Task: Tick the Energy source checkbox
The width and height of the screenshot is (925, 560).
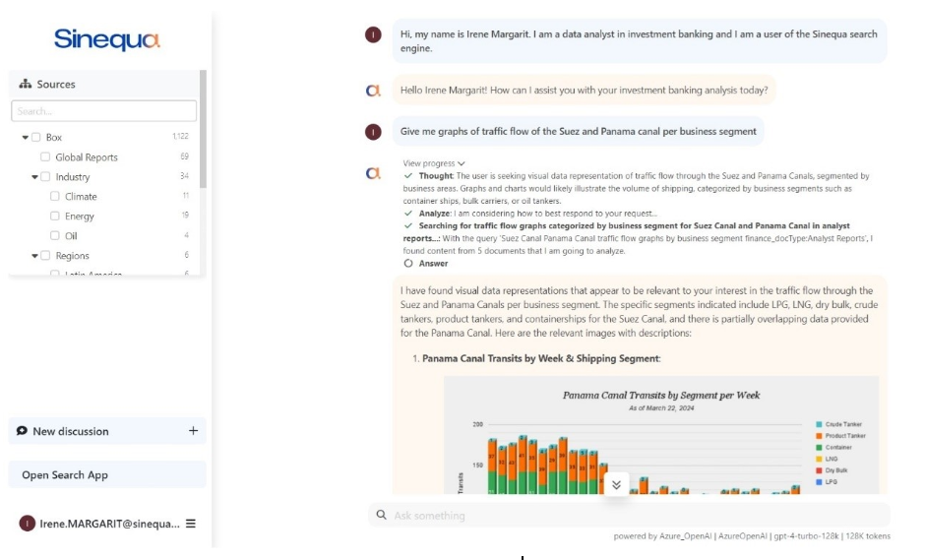Action: (55, 217)
